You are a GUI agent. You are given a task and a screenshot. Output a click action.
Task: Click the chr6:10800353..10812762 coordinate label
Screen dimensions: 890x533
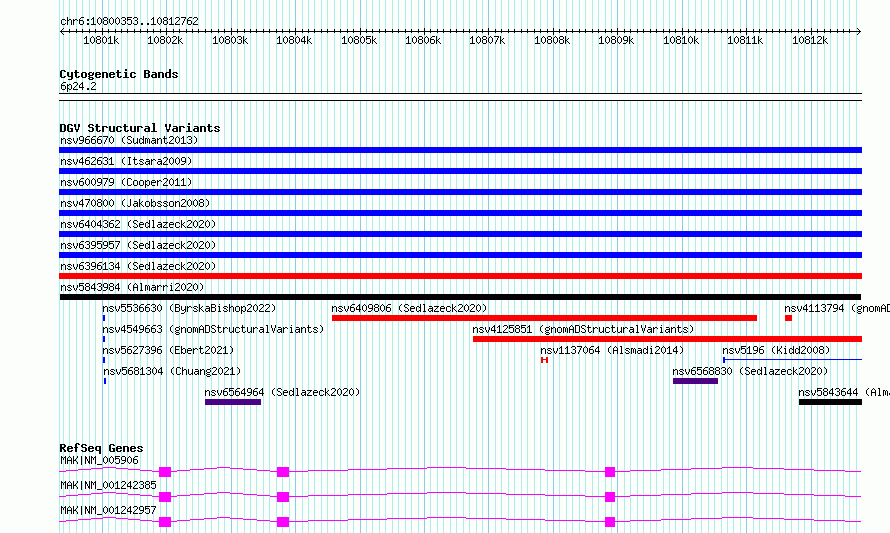click(129, 21)
